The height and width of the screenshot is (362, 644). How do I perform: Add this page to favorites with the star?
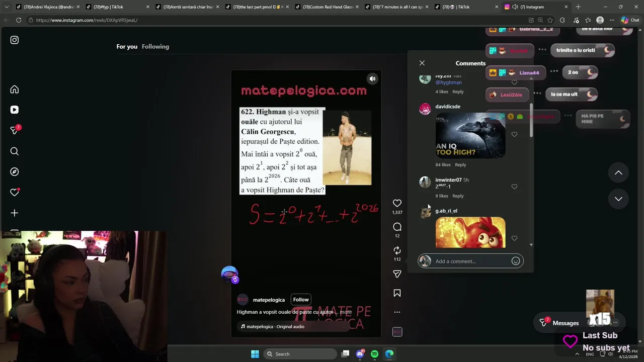550,20
